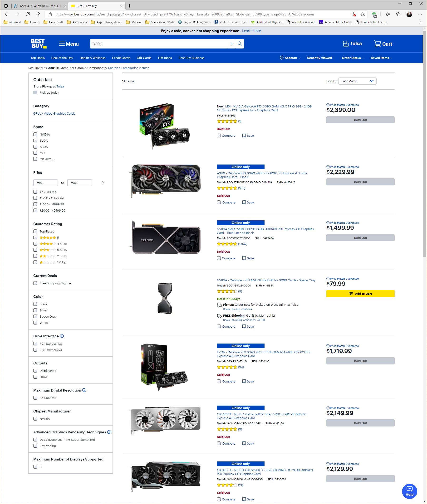
Task: Click the price range go arrow
Action: (x=103, y=183)
